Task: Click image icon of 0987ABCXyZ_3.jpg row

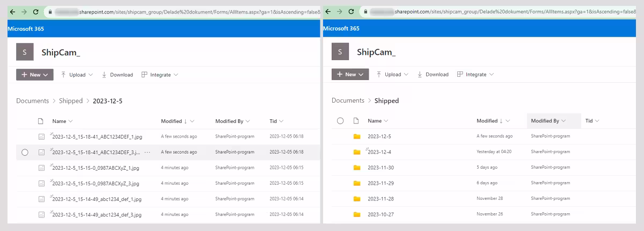Action: pos(41,183)
